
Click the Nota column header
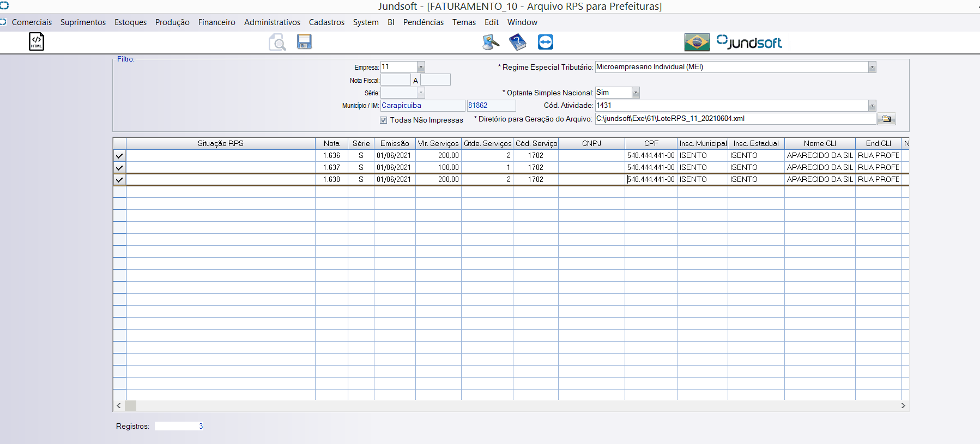(x=331, y=144)
